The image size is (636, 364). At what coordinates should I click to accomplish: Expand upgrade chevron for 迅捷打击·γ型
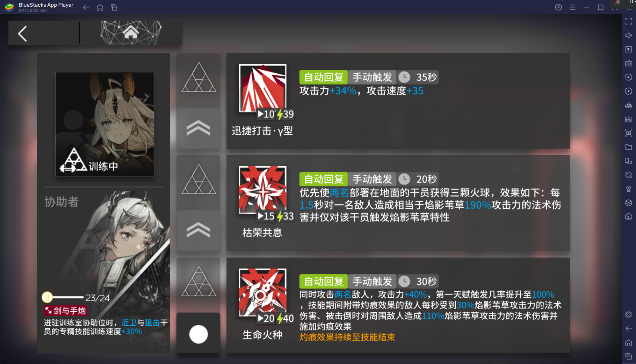[198, 128]
